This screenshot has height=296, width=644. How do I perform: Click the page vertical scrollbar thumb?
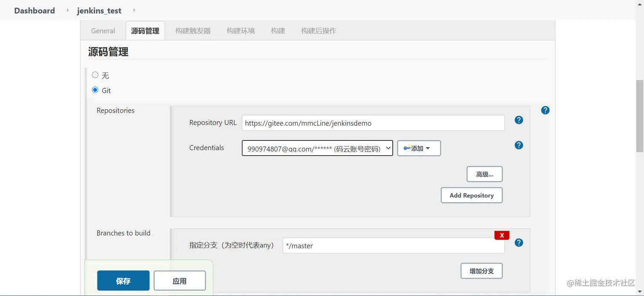[x=640, y=116]
